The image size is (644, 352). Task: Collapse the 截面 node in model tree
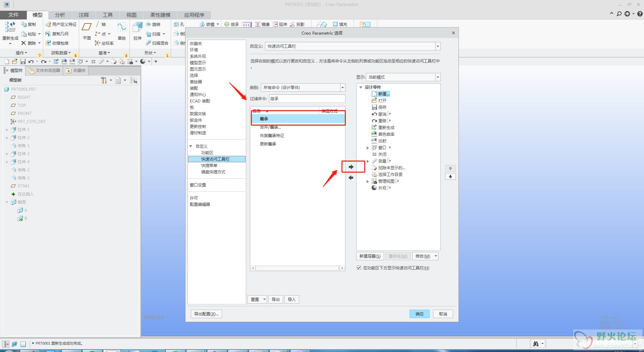pos(7,202)
